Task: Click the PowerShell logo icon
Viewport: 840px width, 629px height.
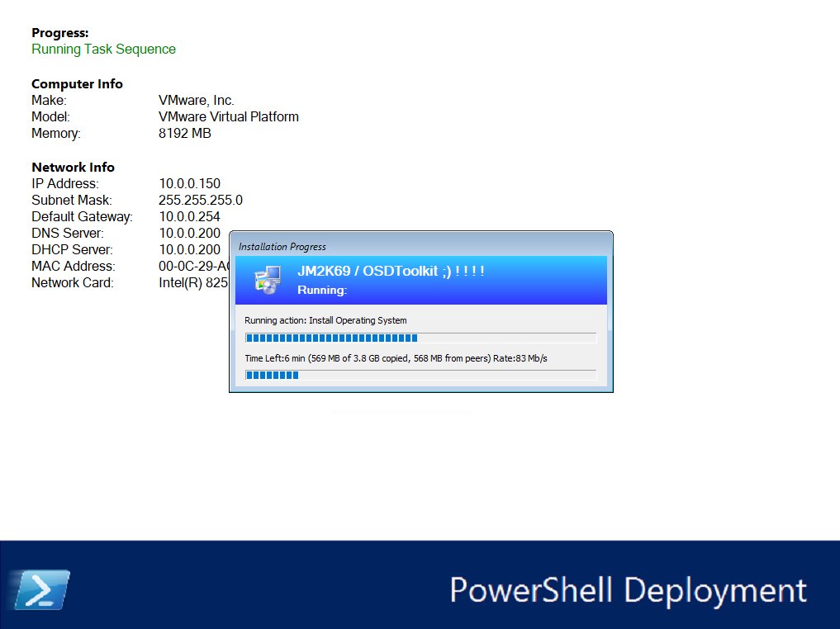Action: (41, 590)
